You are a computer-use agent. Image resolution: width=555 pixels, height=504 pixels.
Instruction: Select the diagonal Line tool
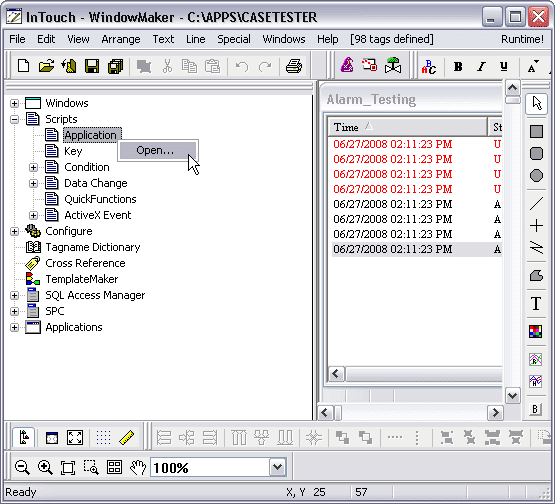pos(537,204)
